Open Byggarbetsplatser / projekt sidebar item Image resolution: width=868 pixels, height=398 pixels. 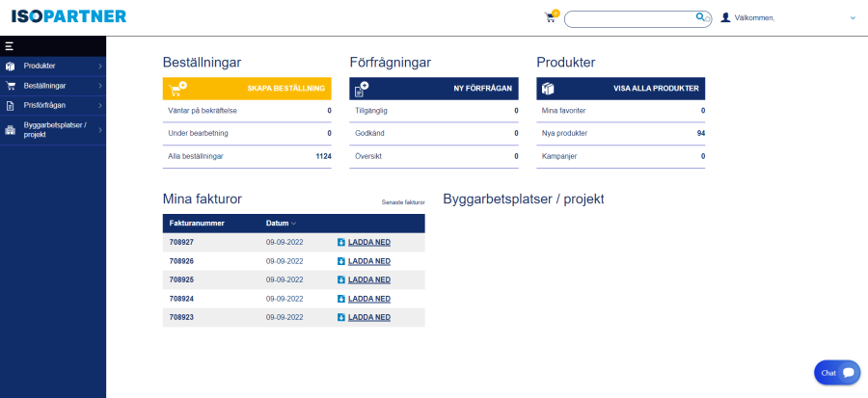(54, 130)
